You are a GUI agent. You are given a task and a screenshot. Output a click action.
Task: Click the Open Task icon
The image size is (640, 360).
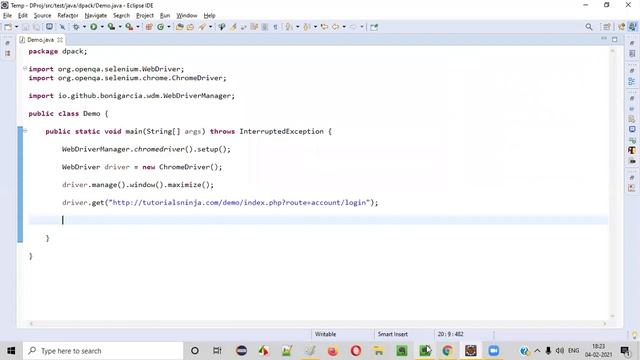coord(190,27)
